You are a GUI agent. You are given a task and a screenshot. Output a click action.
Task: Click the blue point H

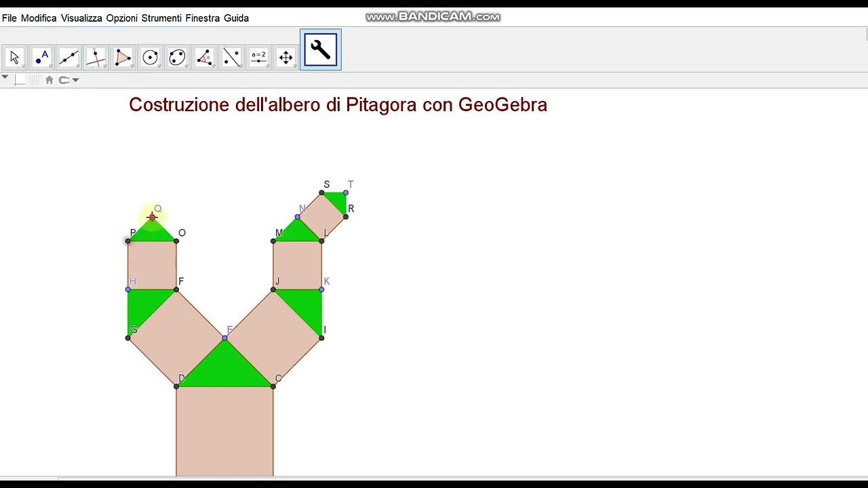pyautogui.click(x=128, y=289)
